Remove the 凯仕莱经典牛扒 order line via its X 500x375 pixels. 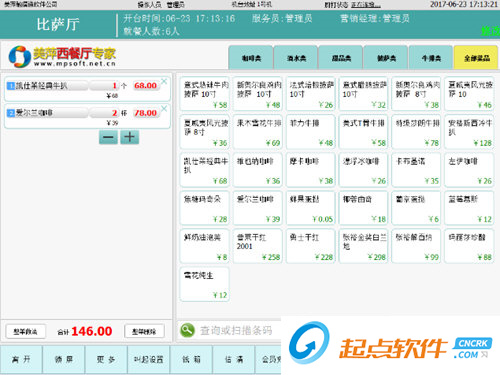coord(164,81)
